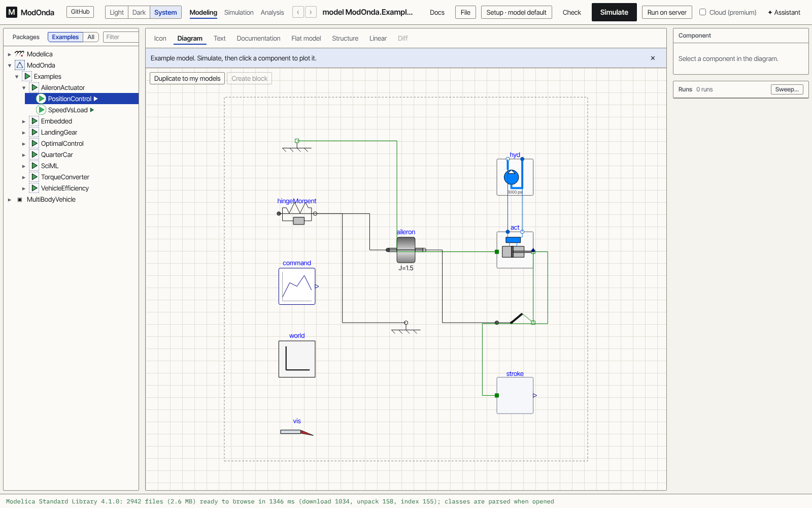Expand the Modelica library tree node
The width and height of the screenshot is (812, 508).
click(x=9, y=54)
